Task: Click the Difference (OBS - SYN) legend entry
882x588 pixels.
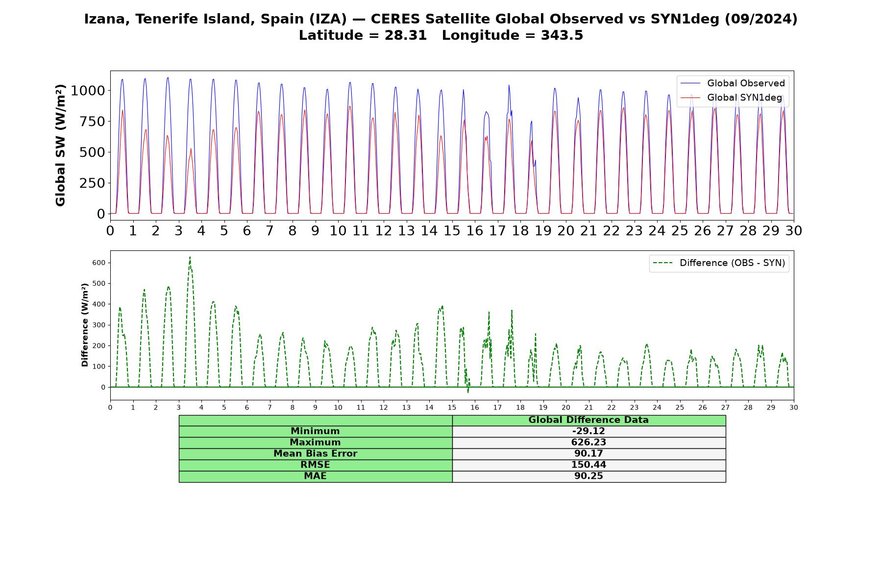Action: click(x=719, y=263)
